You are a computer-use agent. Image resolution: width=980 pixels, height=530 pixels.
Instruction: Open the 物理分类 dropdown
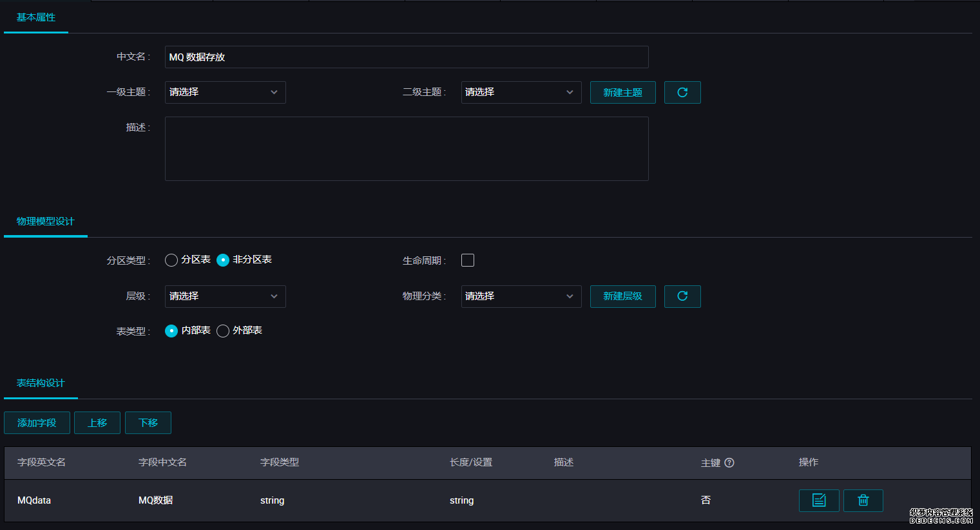click(521, 296)
